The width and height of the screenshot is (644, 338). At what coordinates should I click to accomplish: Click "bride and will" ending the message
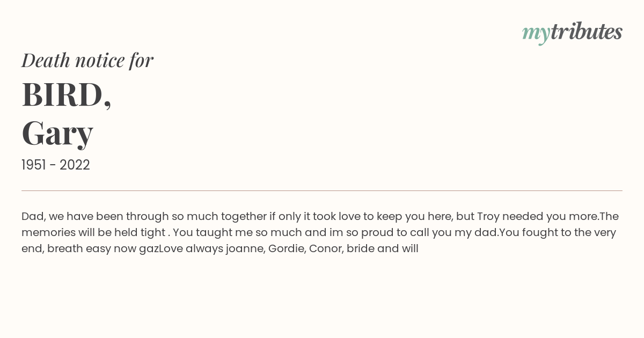383,249
